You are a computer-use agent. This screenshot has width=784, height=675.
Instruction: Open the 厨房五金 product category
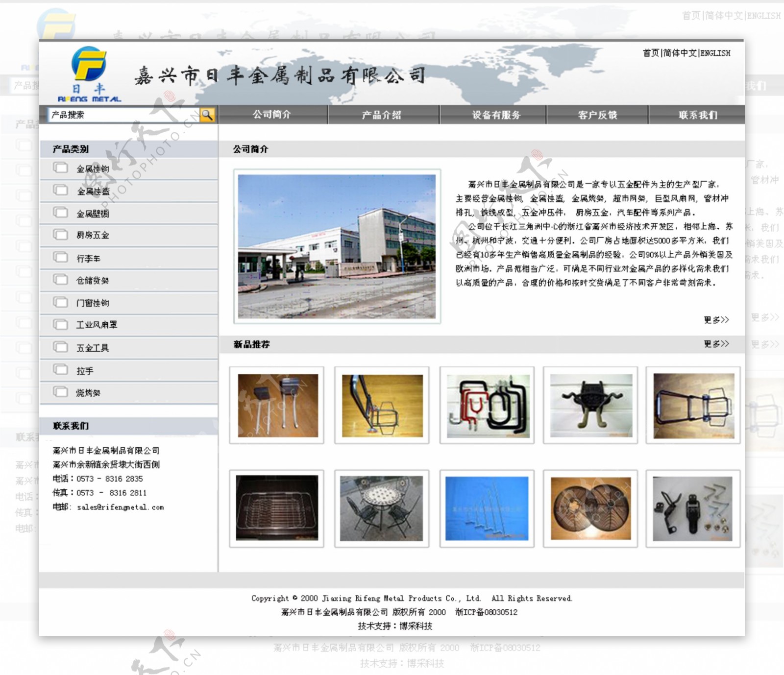pyautogui.click(x=93, y=236)
